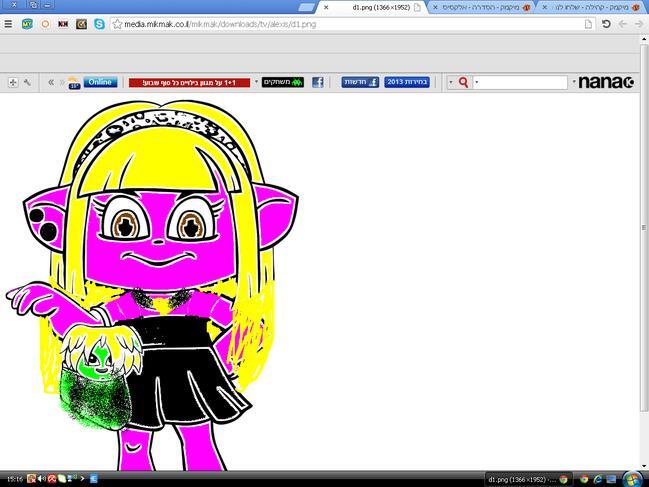649x487 pixels.
Task: Click the red 1+1 banner ad
Action: (189, 83)
